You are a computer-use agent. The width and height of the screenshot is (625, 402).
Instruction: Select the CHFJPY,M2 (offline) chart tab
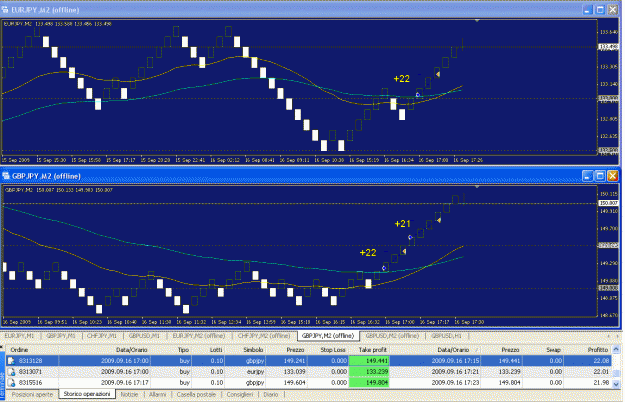[x=264, y=336]
